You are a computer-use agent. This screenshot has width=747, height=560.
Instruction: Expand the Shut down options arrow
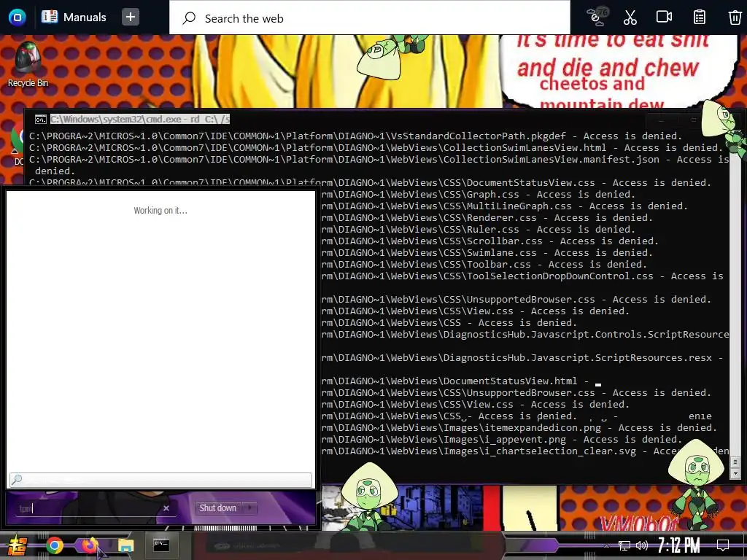pyautogui.click(x=249, y=507)
